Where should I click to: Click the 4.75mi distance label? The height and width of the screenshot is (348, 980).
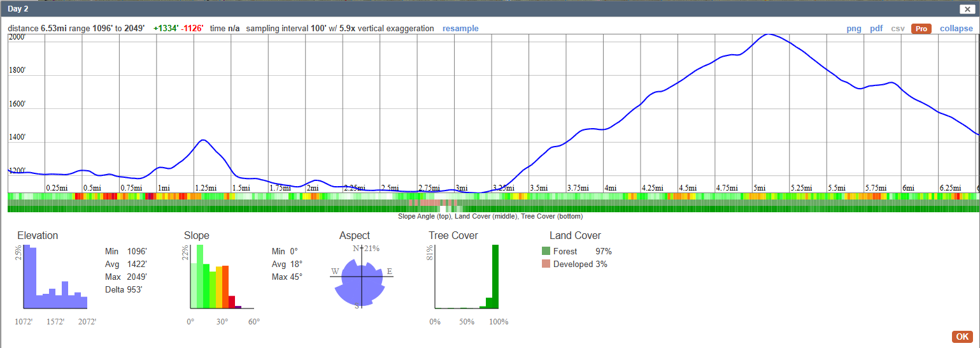coord(727,188)
